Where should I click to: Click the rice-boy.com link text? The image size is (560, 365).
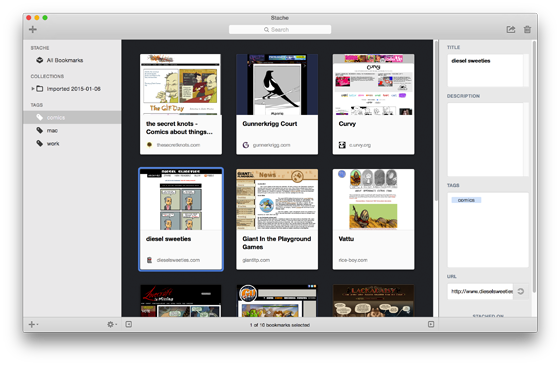[x=353, y=260]
